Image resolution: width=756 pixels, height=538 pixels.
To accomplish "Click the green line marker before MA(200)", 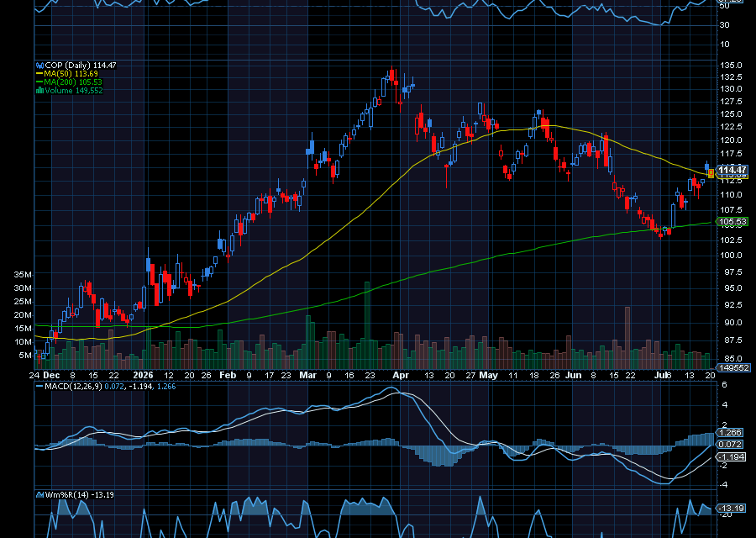I will 39,82.
